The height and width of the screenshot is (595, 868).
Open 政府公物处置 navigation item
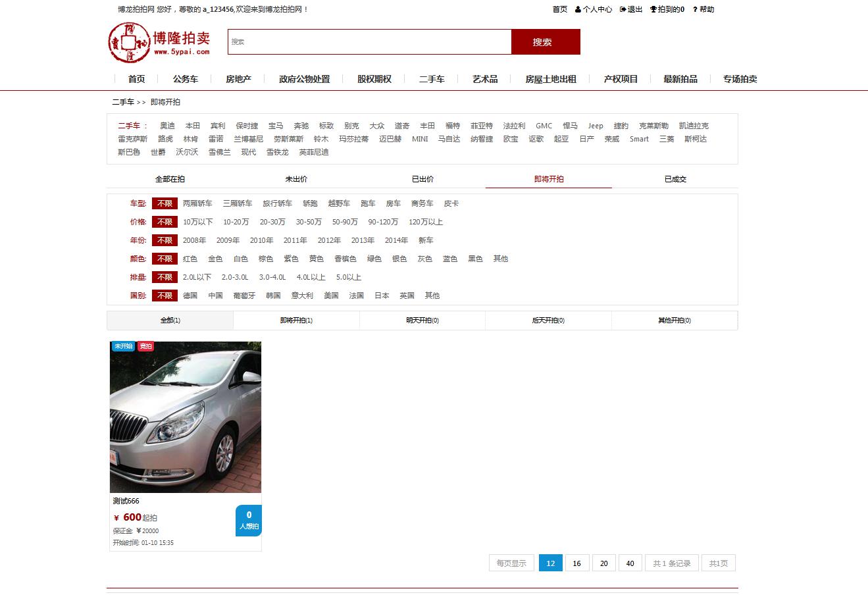(x=305, y=79)
